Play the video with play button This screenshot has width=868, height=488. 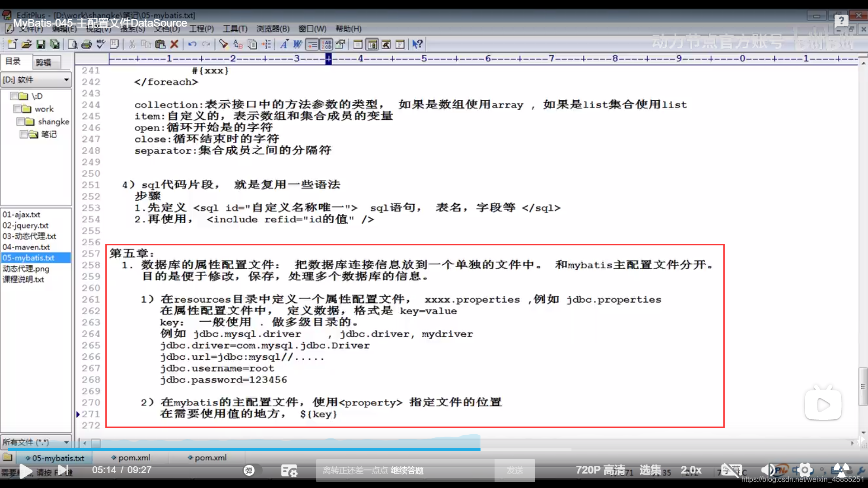pos(26,471)
